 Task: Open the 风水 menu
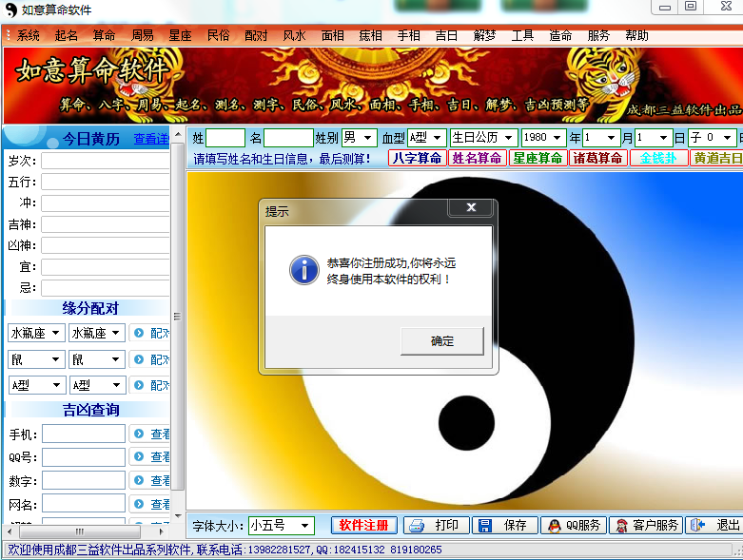tap(294, 35)
